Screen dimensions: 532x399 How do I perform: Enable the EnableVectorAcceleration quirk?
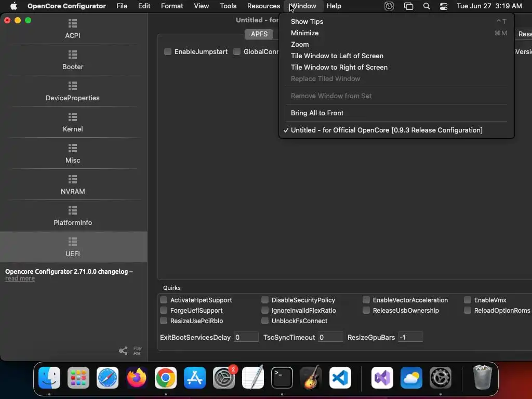coord(366,300)
